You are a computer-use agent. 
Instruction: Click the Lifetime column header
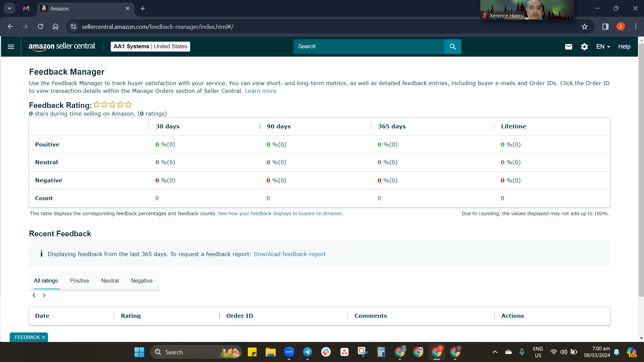514,126
